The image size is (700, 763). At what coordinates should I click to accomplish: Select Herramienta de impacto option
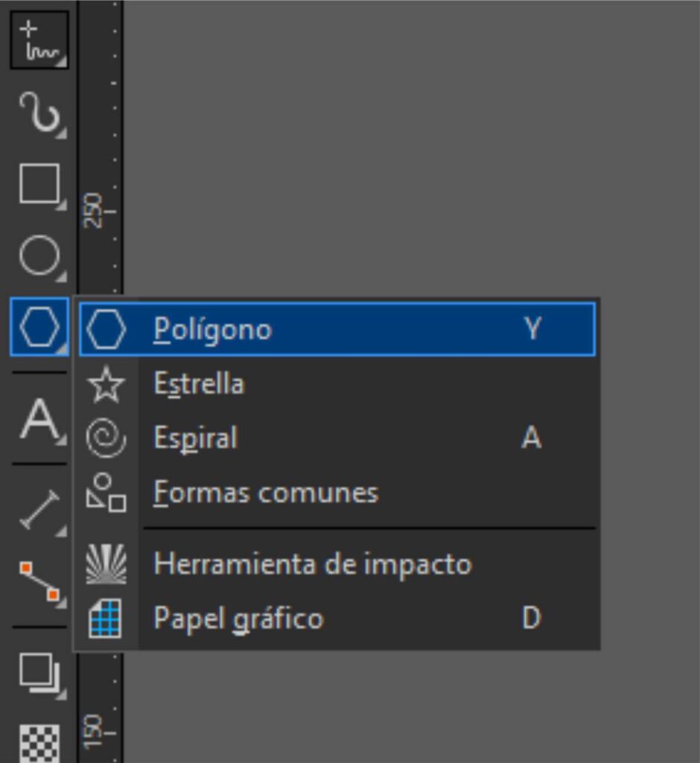(312, 565)
